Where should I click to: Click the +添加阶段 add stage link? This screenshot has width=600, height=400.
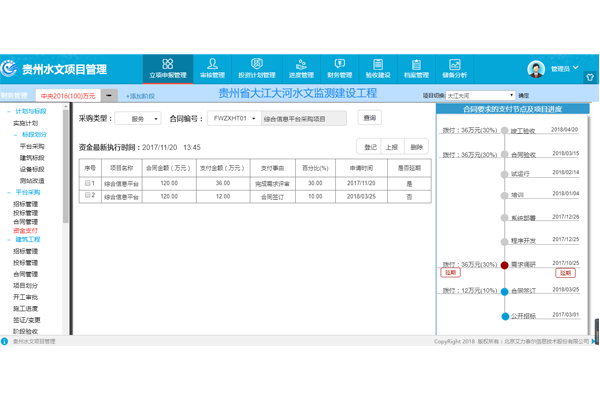[140, 96]
